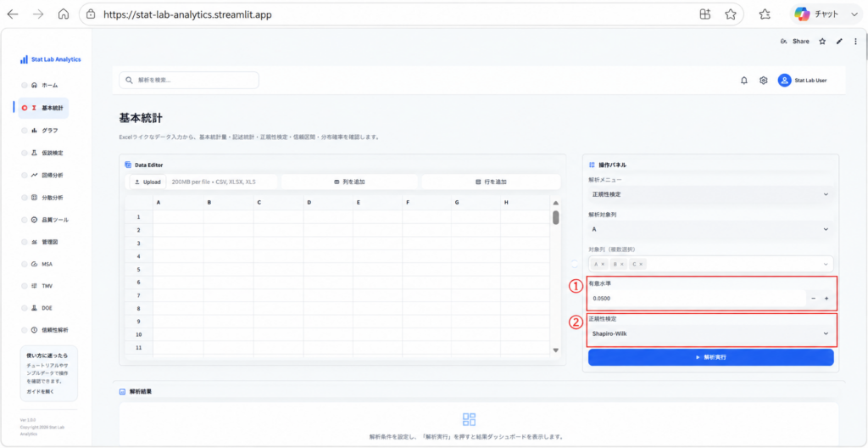868x448 pixels.
Task: Open the browser home page icon
Action: [63, 15]
